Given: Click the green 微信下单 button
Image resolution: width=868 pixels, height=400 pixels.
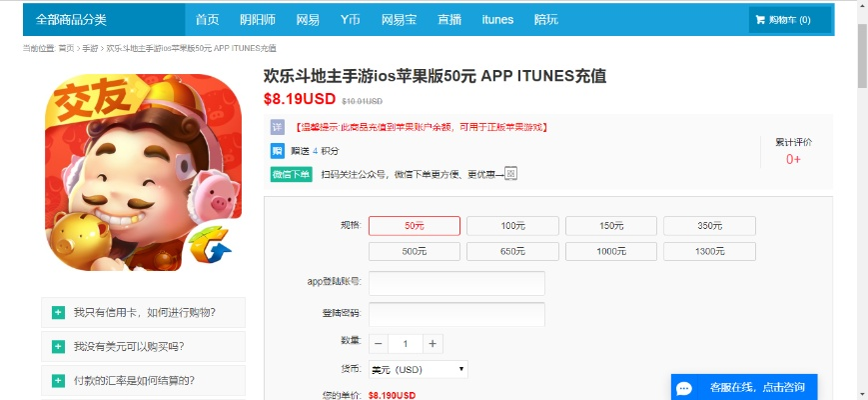Looking at the screenshot, I should [292, 174].
